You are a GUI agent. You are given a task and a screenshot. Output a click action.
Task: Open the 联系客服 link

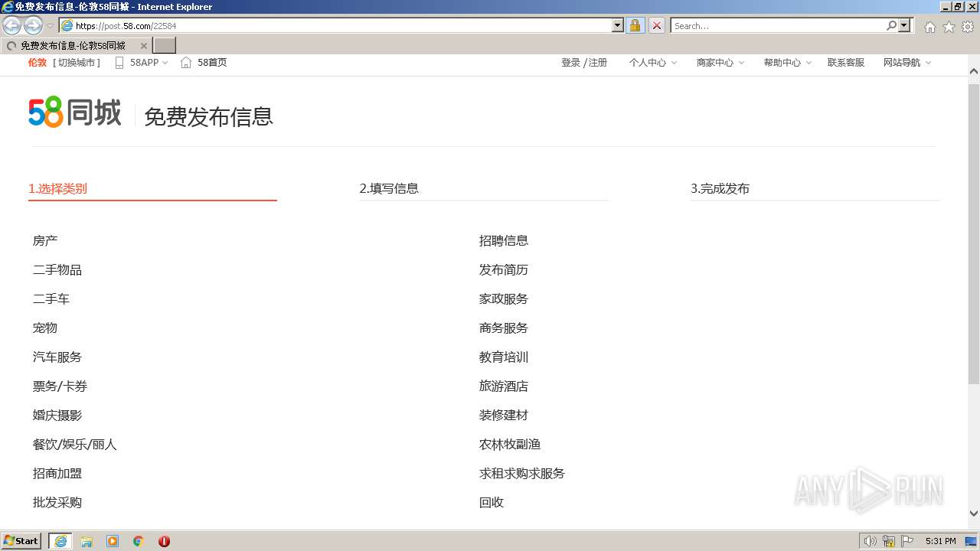point(846,63)
